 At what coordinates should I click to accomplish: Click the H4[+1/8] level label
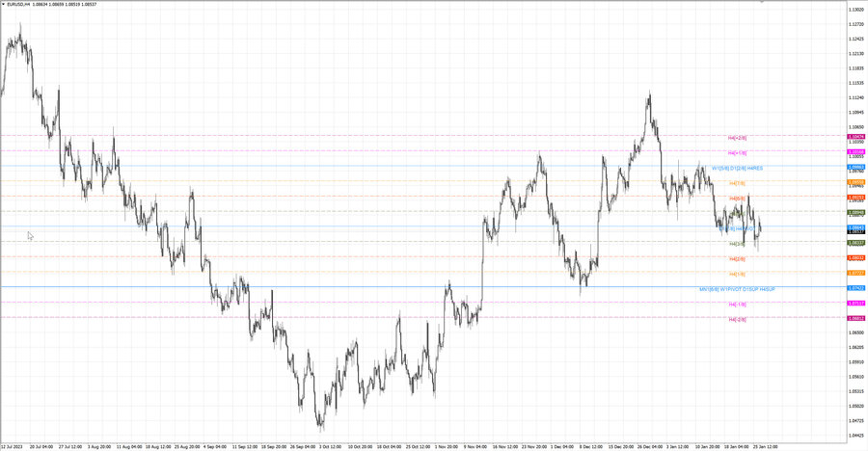pos(738,152)
